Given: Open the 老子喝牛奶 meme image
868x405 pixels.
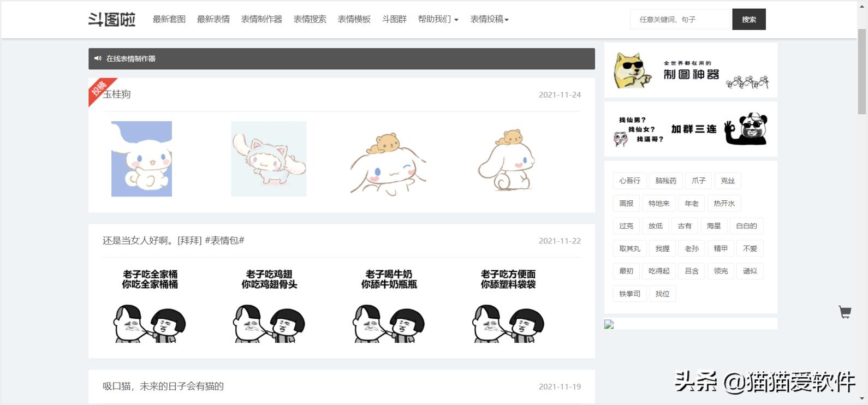Looking at the screenshot, I should (x=389, y=305).
